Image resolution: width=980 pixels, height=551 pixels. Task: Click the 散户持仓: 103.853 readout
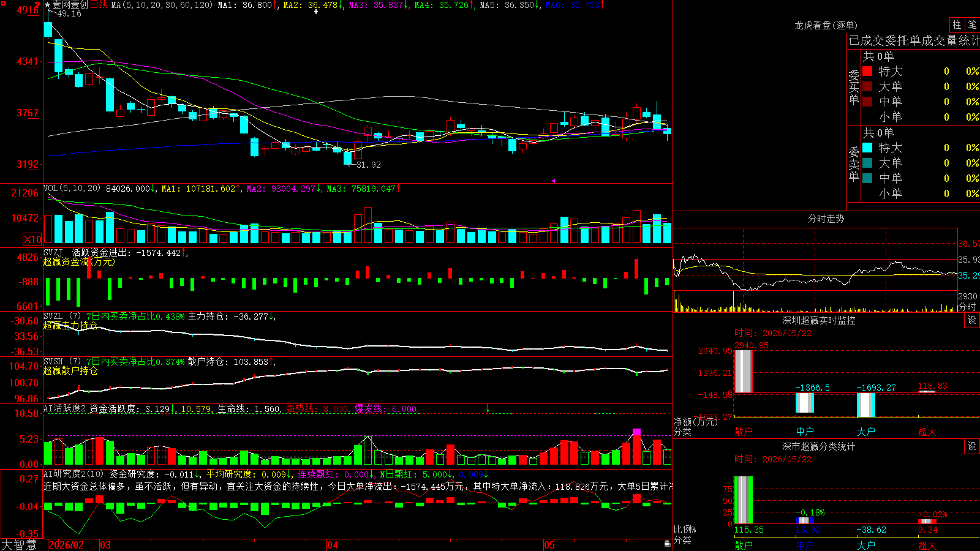pos(228,362)
